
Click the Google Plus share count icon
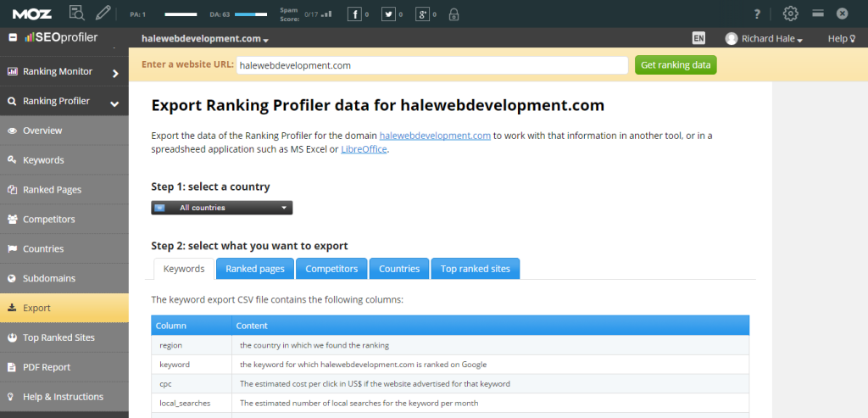[x=421, y=14]
